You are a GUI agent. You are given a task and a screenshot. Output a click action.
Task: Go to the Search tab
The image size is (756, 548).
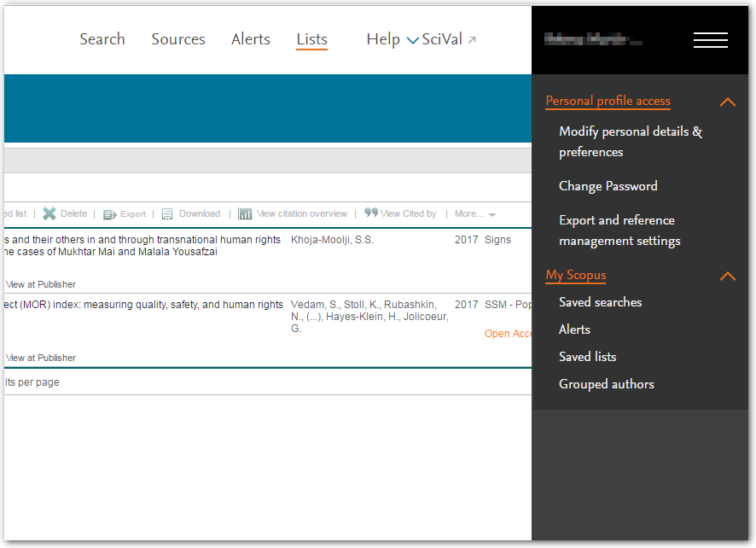click(x=102, y=39)
